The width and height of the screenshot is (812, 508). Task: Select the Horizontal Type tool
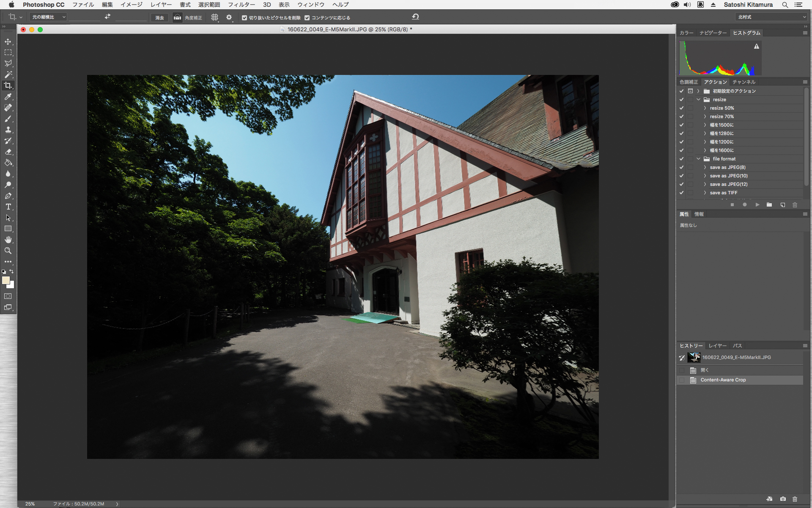coord(8,207)
